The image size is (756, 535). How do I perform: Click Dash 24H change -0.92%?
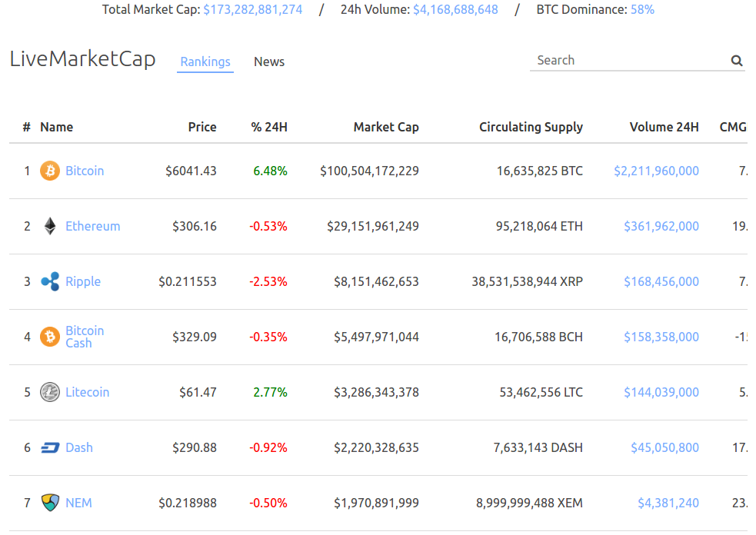(x=268, y=448)
